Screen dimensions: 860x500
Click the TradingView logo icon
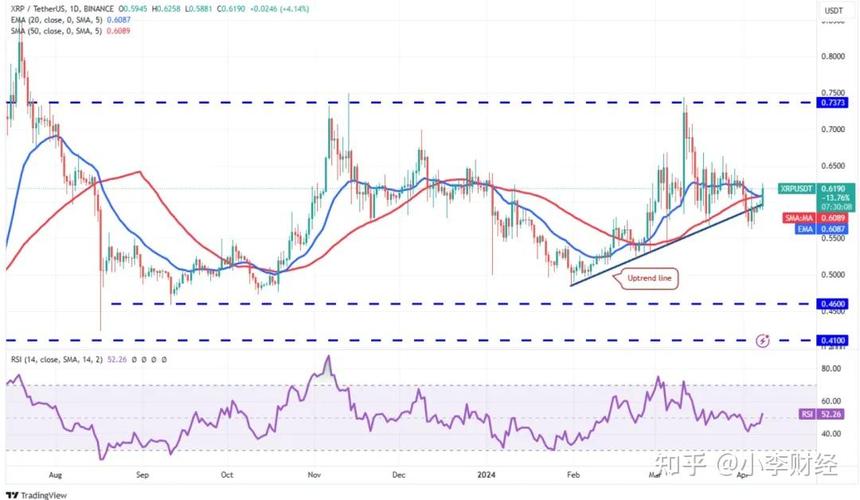coord(11,494)
